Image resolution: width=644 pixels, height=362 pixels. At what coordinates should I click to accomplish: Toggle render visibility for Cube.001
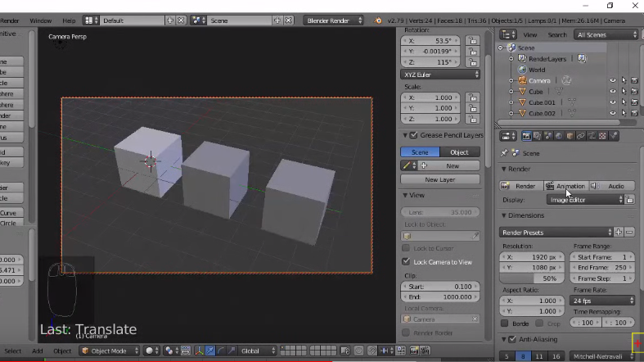coord(634,102)
